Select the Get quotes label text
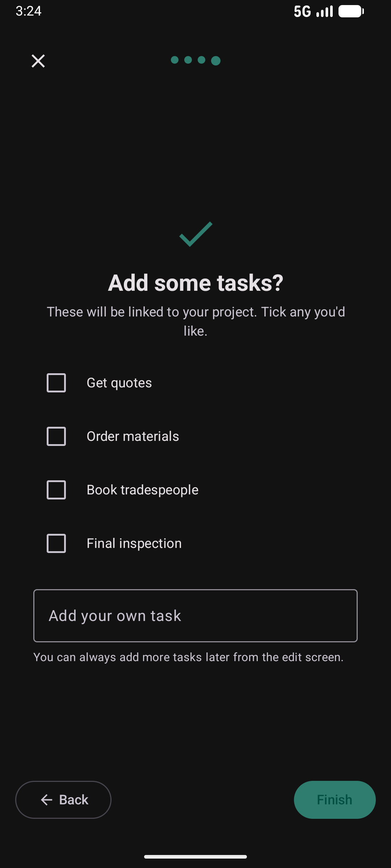Image resolution: width=391 pixels, height=868 pixels. tap(119, 382)
